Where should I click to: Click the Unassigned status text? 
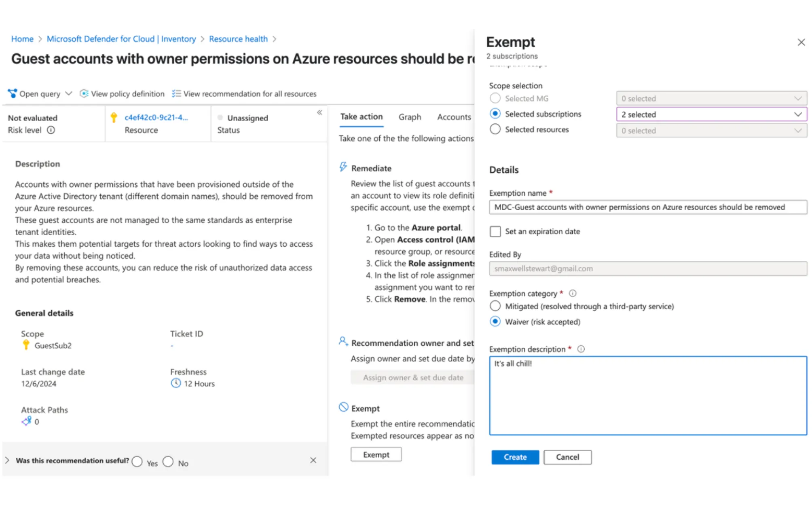click(247, 118)
